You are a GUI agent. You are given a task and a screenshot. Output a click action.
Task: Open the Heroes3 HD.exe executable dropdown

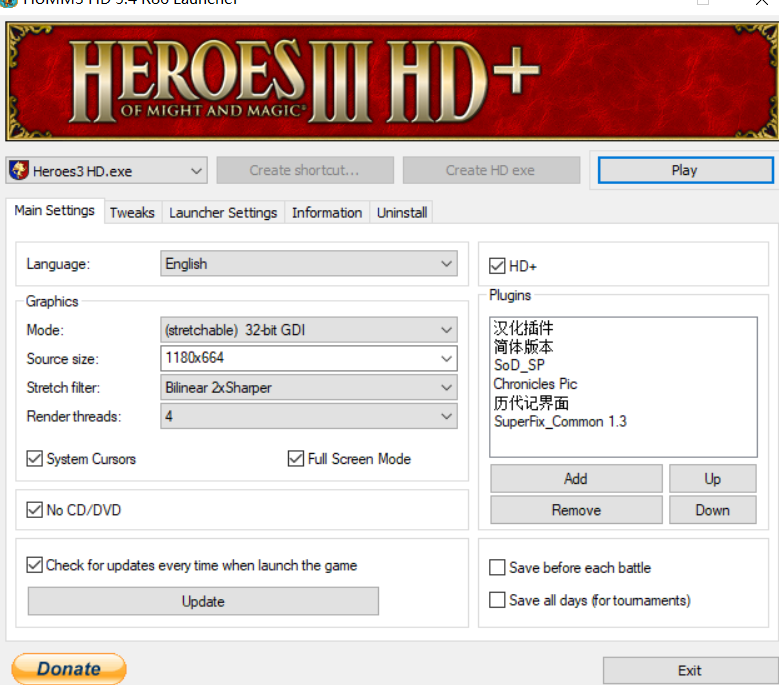point(106,171)
